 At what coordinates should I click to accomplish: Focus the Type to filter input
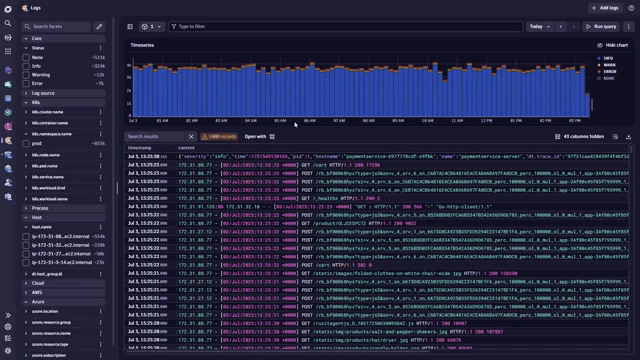click(345, 27)
